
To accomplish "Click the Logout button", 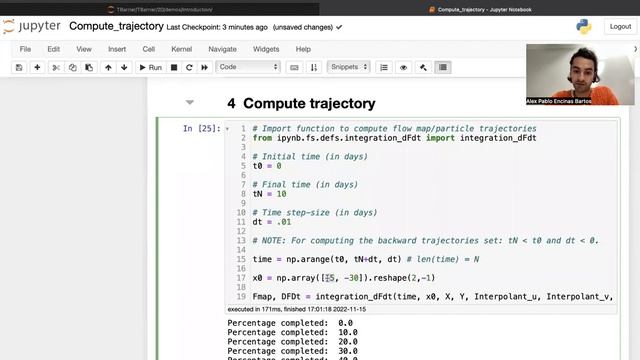I will click(620, 27).
